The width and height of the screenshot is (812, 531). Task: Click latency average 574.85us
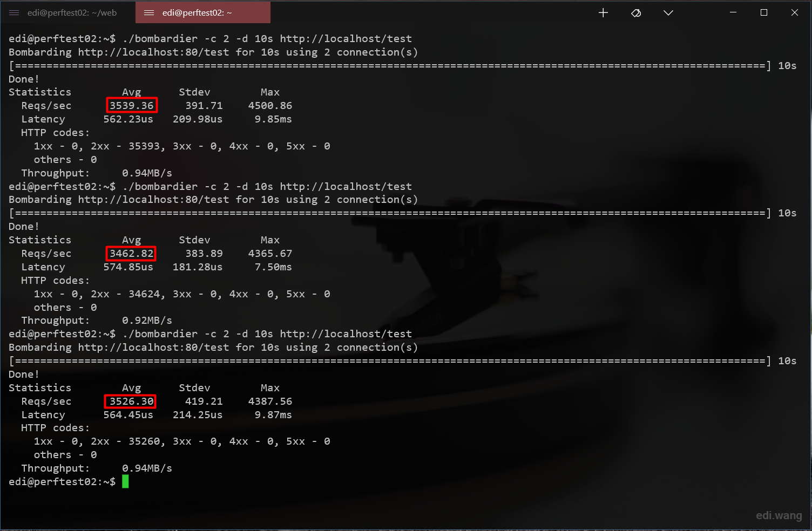click(128, 267)
